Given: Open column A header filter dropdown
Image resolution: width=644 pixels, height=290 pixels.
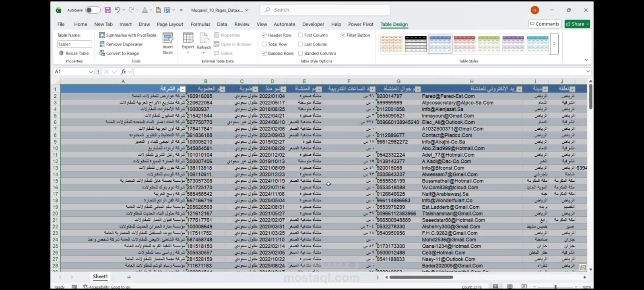Looking at the screenshot, I should 183,89.
